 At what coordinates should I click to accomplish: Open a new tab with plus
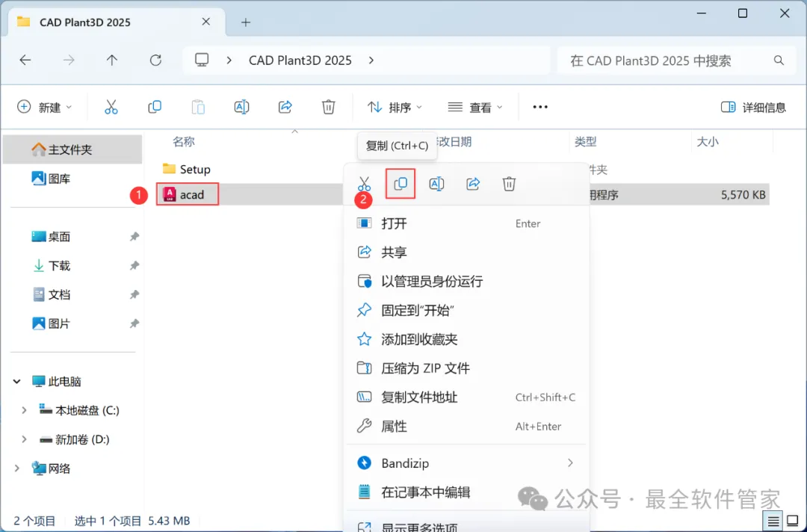coord(246,22)
